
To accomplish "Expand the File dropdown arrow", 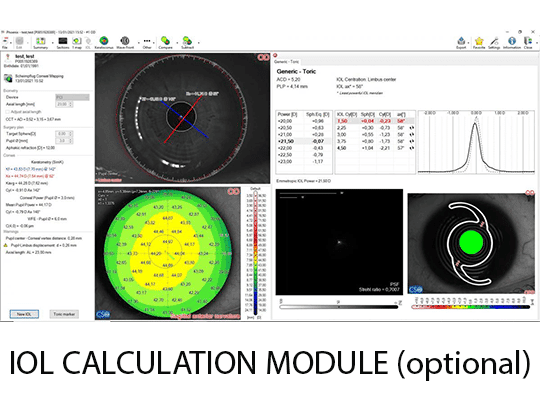I will pyautogui.click(x=11, y=43).
